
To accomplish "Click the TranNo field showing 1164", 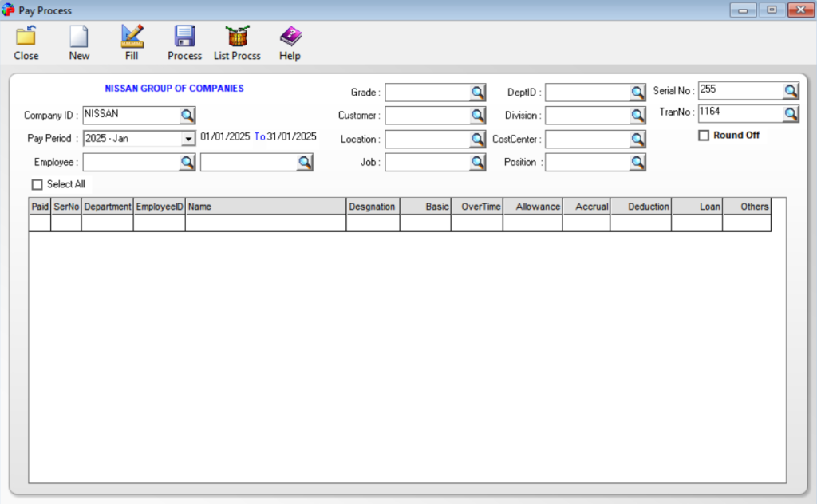I will click(x=741, y=113).
